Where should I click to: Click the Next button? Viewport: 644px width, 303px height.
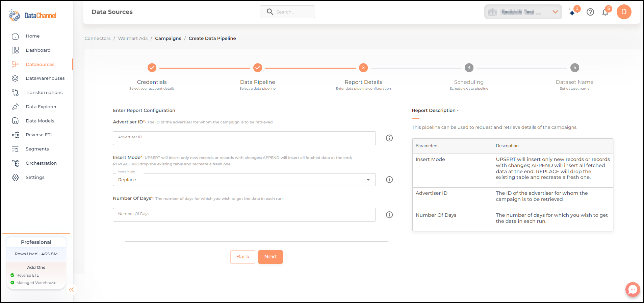tap(271, 257)
